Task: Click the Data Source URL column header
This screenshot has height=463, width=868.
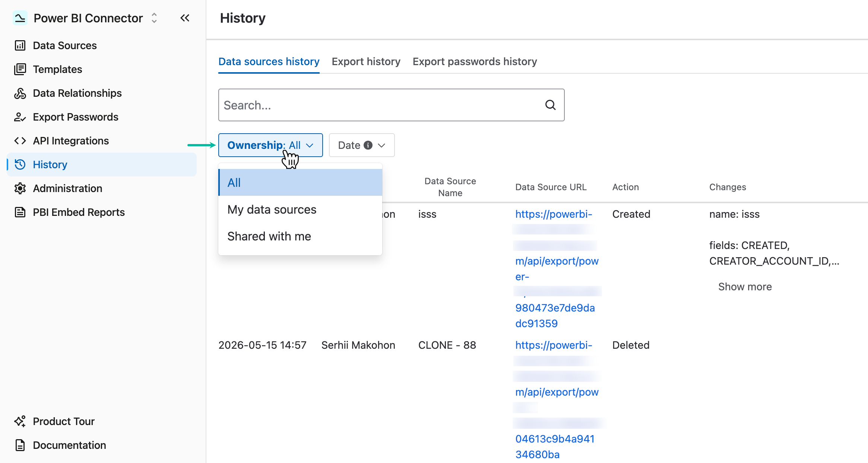Action: [551, 187]
